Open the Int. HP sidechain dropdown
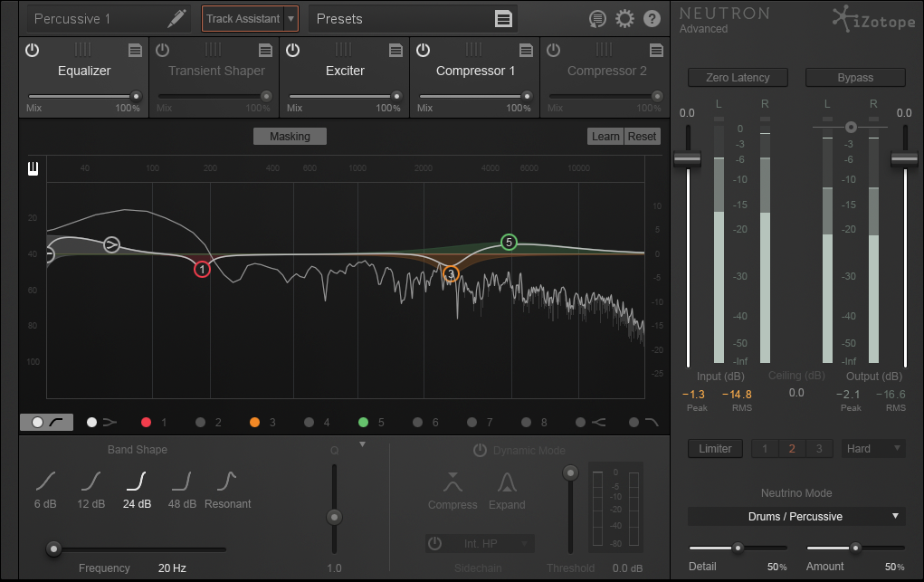This screenshot has height=582, width=924. point(481,544)
